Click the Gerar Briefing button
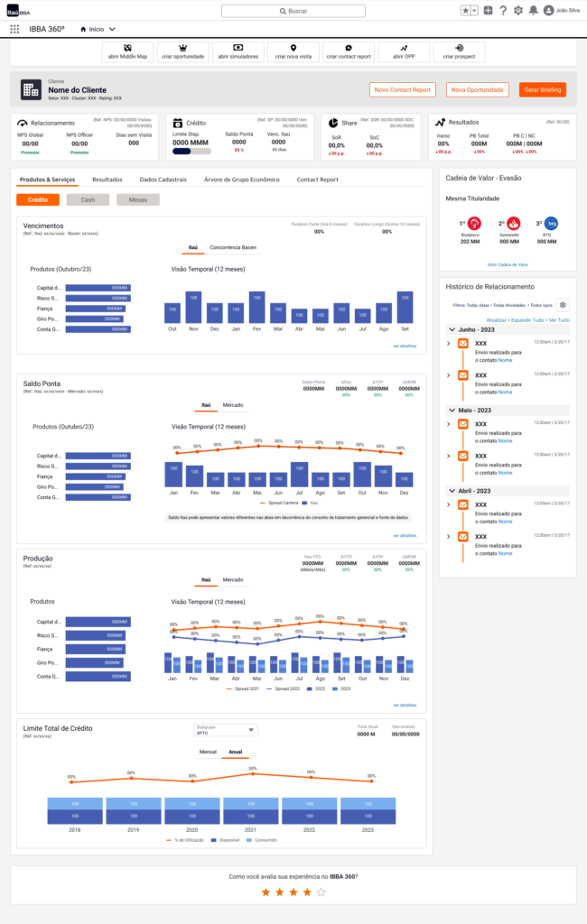 click(x=542, y=89)
